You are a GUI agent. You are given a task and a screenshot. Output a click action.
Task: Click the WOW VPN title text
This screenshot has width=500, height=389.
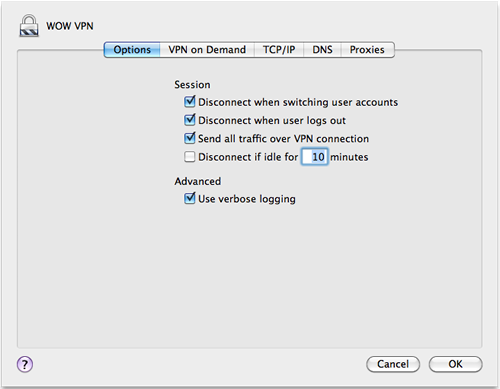point(70,26)
